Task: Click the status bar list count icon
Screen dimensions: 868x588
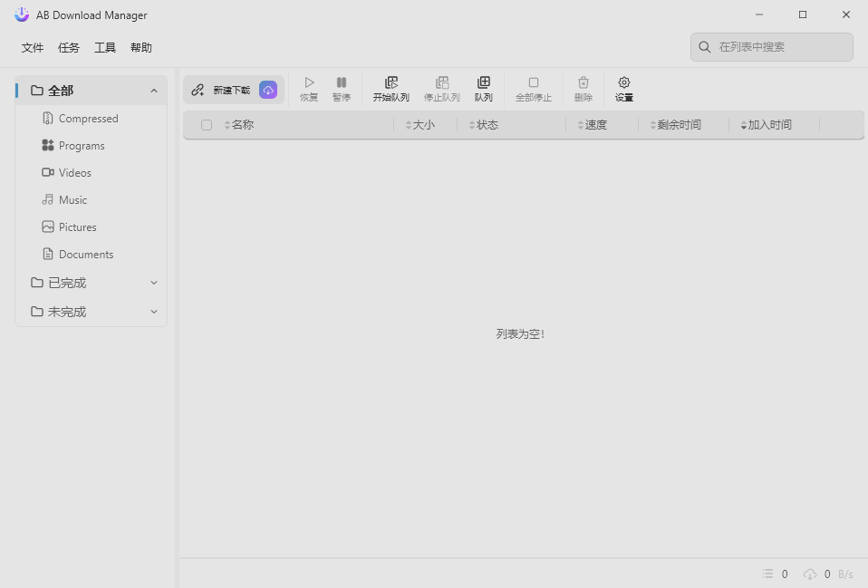Action: click(x=767, y=574)
